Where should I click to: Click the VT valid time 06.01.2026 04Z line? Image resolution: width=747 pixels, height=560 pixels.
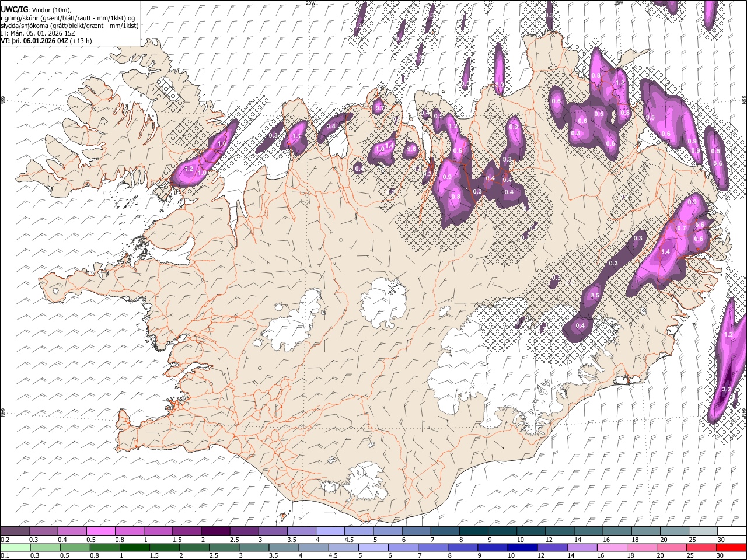[x=46, y=41]
